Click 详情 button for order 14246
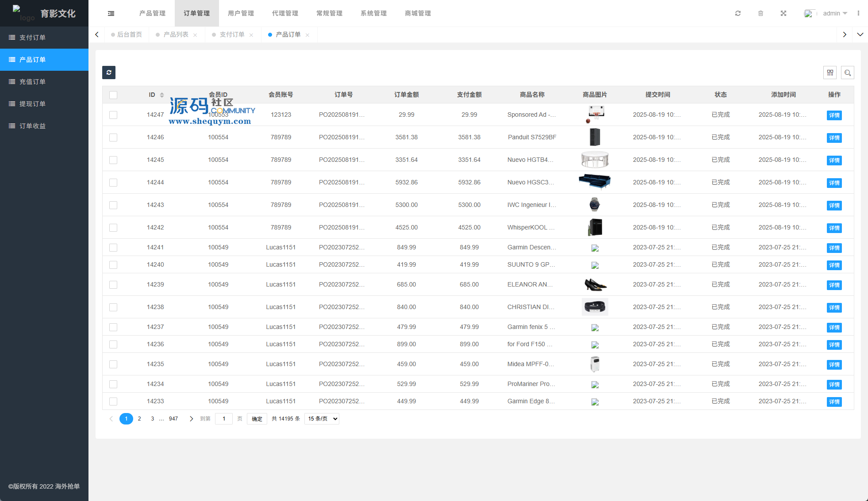868x501 pixels. [x=834, y=138]
